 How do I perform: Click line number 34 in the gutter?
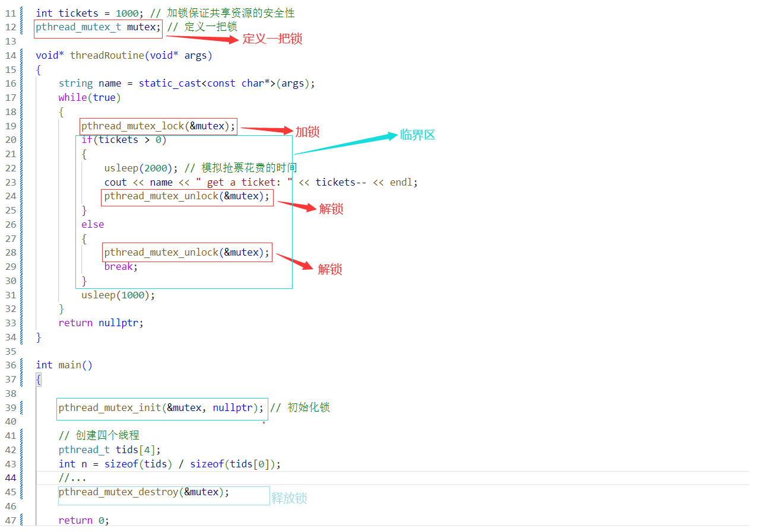tap(11, 337)
